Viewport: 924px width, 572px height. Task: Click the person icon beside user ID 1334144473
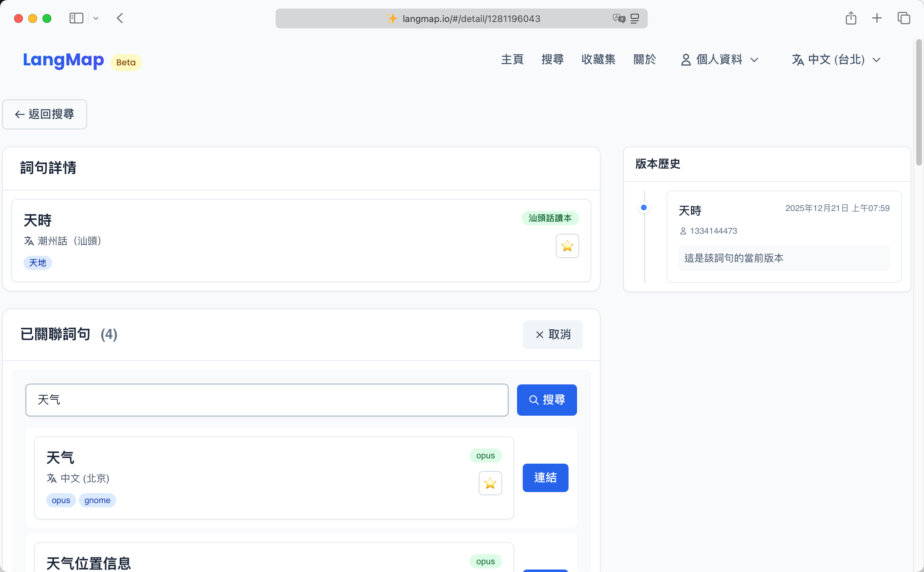click(684, 231)
